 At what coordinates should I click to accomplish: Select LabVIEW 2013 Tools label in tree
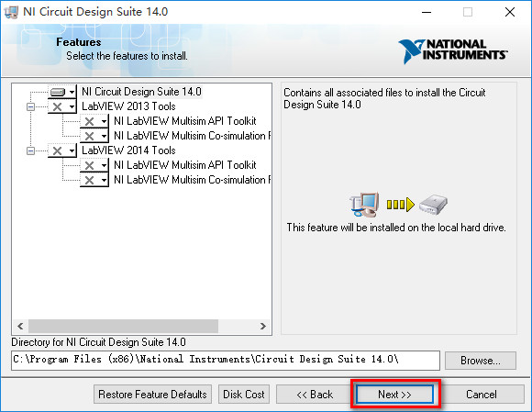(x=128, y=106)
